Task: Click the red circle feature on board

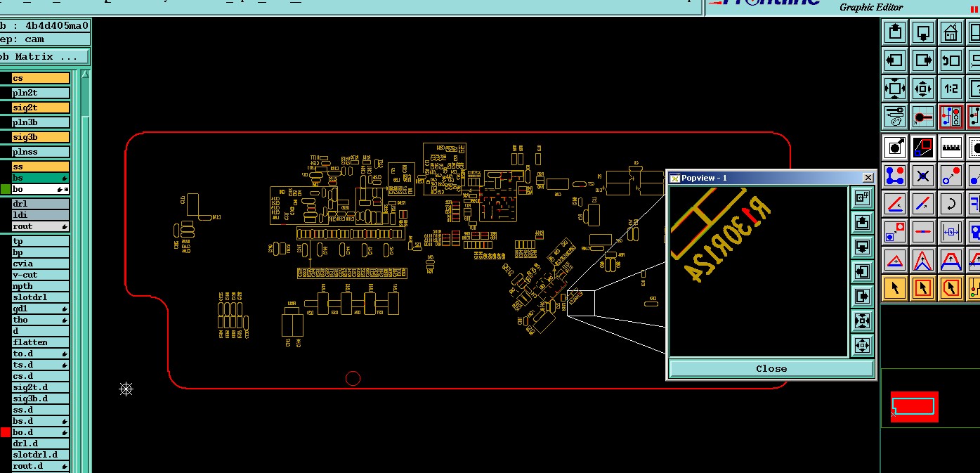Action: 353,379
